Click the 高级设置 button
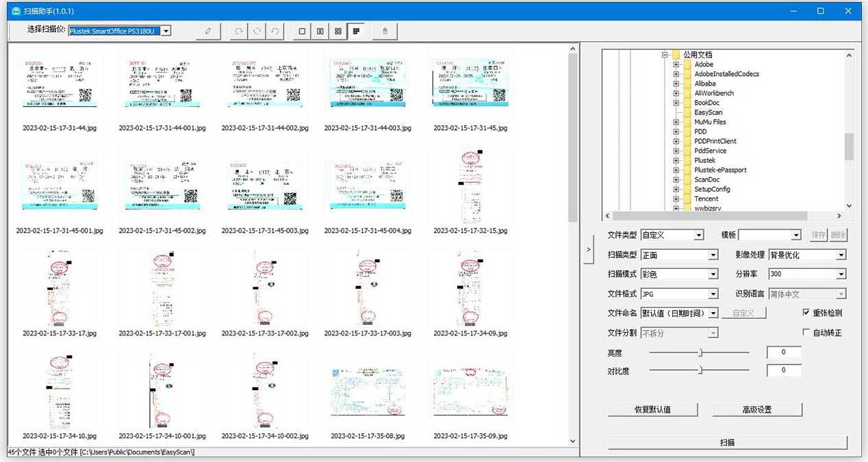The height and width of the screenshot is (462, 868). coord(756,409)
